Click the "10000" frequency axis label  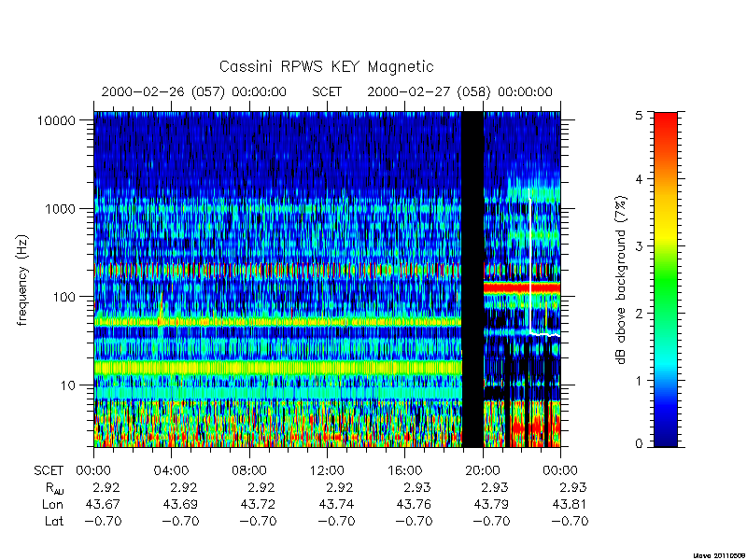click(x=56, y=121)
